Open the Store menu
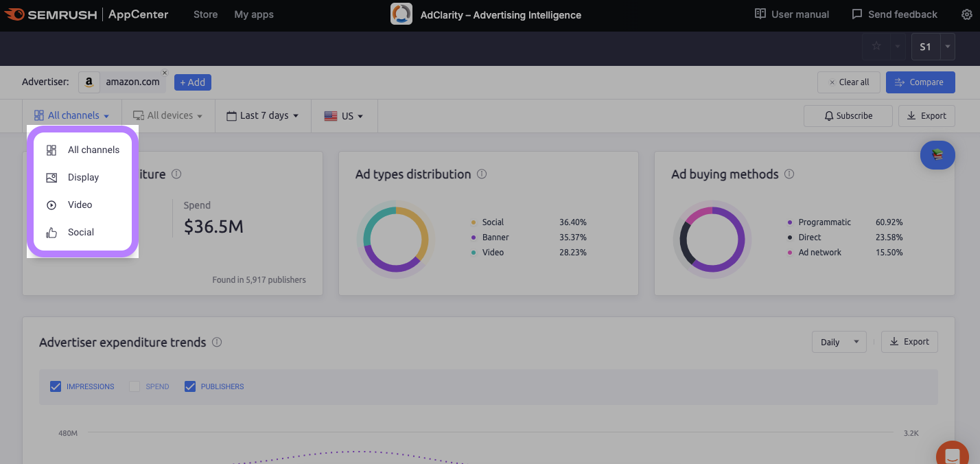 205,14
